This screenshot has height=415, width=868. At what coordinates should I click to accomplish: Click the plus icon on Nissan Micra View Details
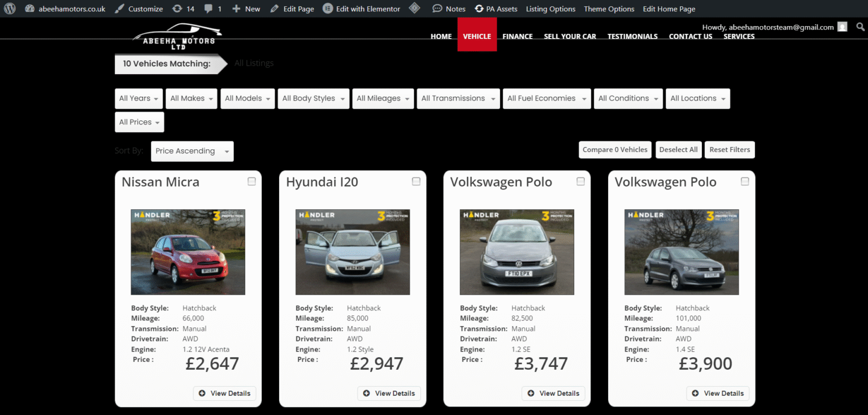click(202, 394)
